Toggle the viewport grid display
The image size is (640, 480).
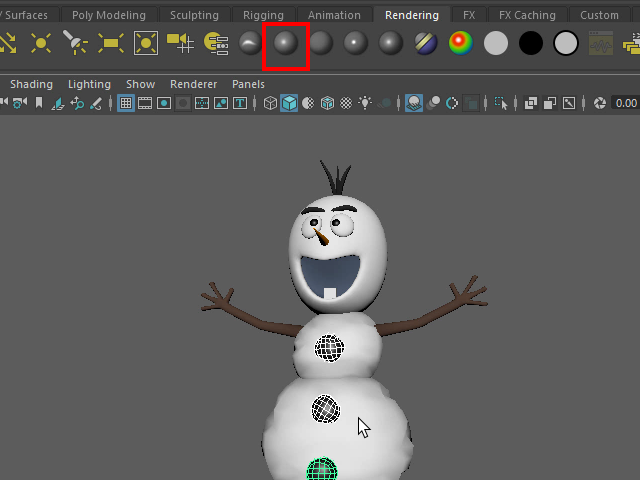[126, 103]
